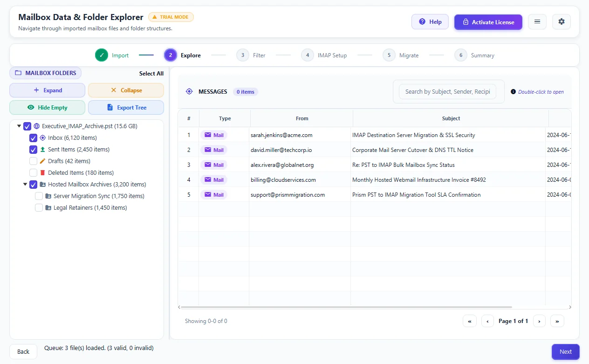Go to the next messages page
589x364 pixels.
point(539,321)
